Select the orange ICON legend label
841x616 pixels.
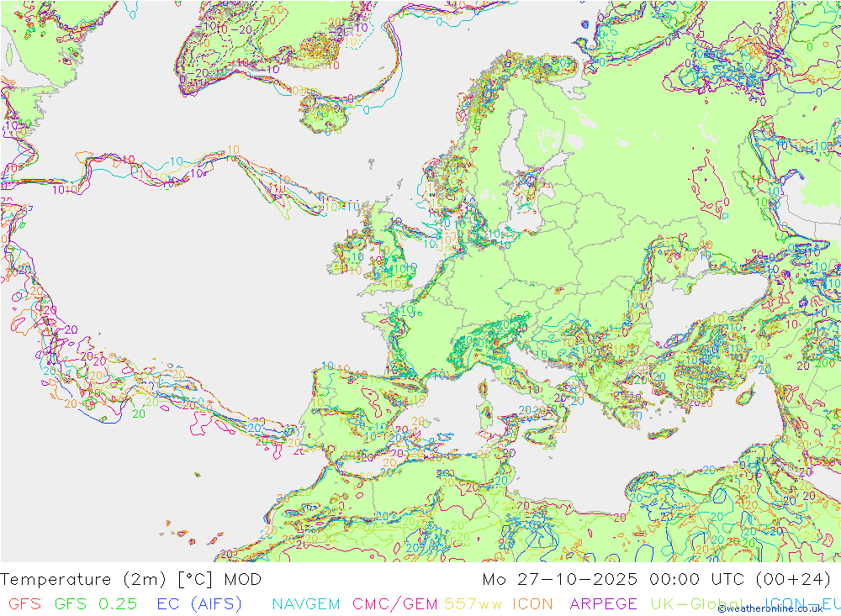click(x=532, y=603)
